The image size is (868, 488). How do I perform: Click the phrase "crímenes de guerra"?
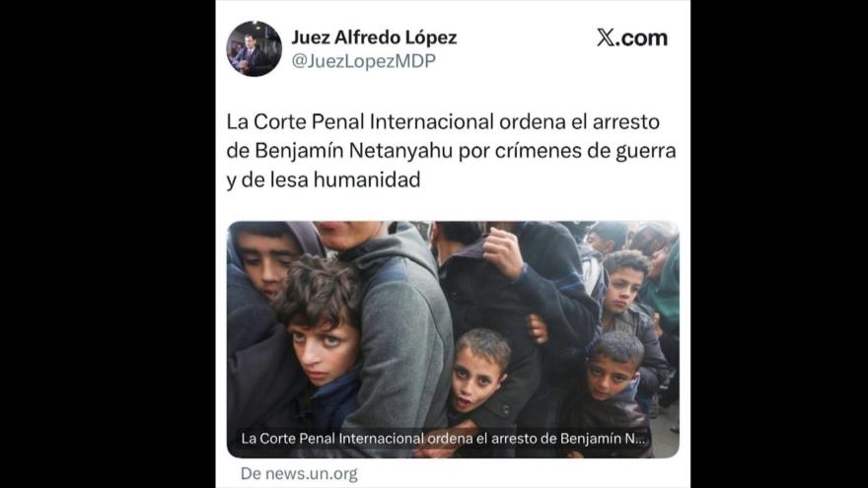pos(586,151)
